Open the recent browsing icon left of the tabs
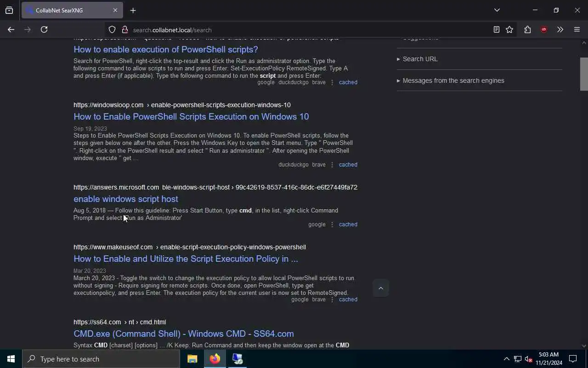 [9, 10]
